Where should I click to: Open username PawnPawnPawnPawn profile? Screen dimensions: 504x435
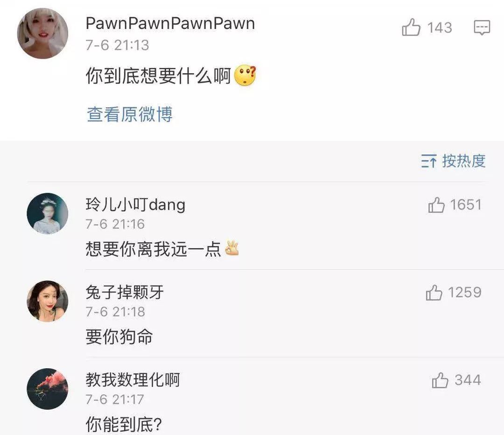170,24
